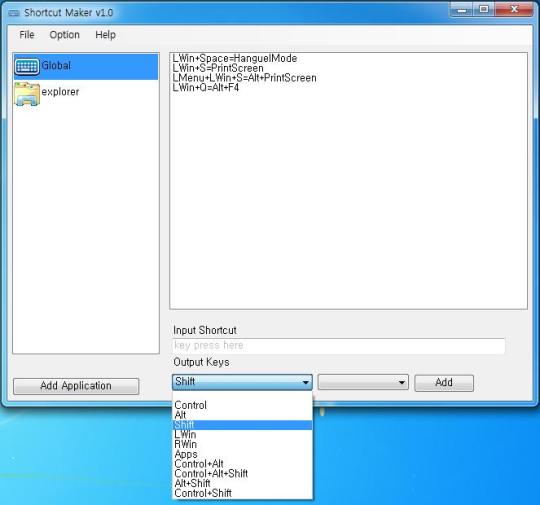Image resolution: width=540 pixels, height=505 pixels.
Task: Choose Control+Alt from the dropdown list
Action: coord(242,464)
